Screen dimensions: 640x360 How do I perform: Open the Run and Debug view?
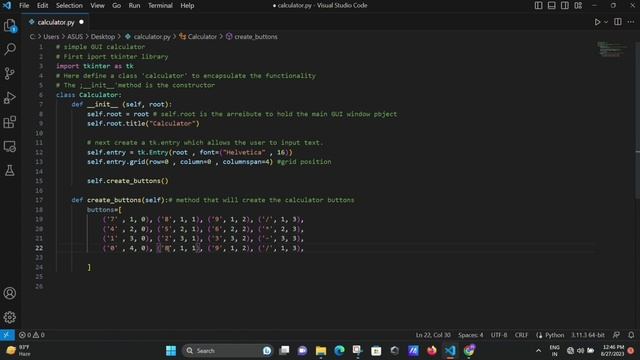pos(10,98)
